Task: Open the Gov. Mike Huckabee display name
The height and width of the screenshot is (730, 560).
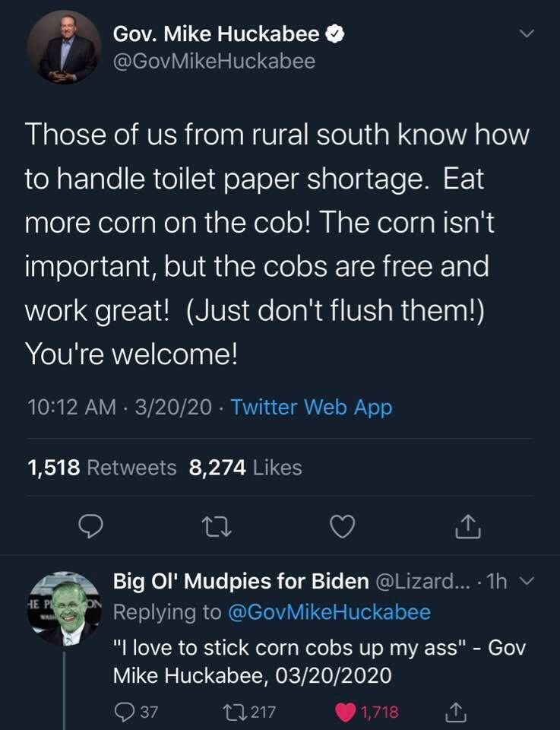Action: point(217,33)
